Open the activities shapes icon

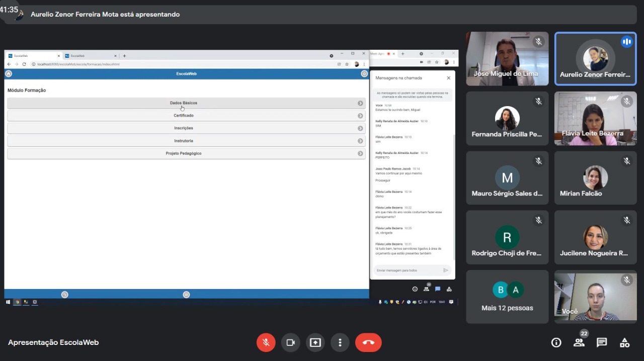624,342
